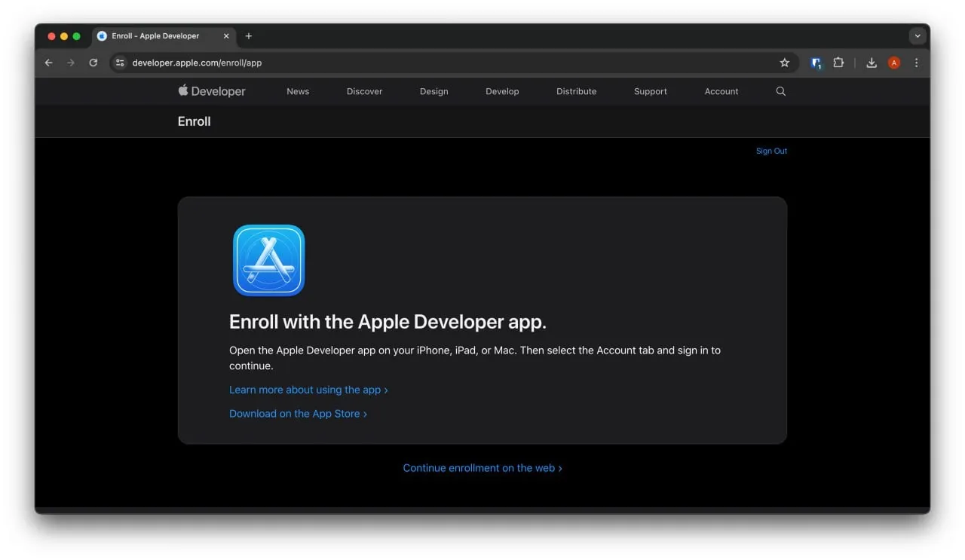Bookmark this page with the star icon
This screenshot has width=965, height=560.
pyautogui.click(x=784, y=63)
